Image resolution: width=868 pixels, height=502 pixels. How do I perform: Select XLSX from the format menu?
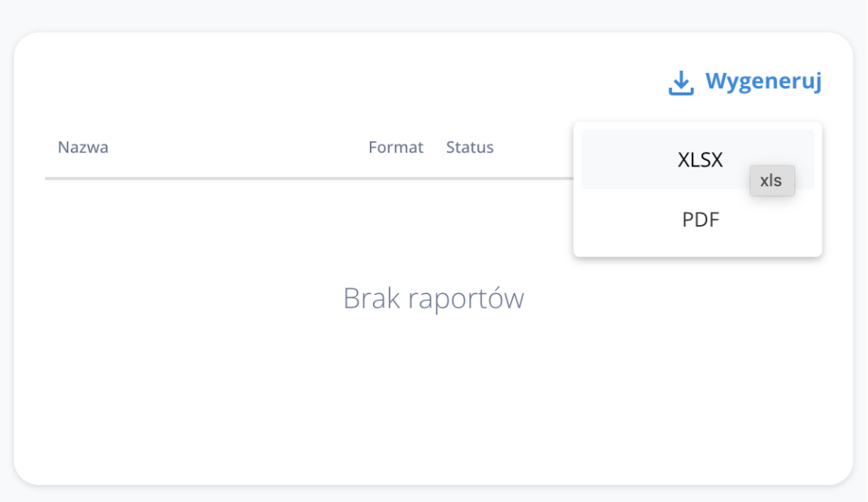[x=700, y=160]
